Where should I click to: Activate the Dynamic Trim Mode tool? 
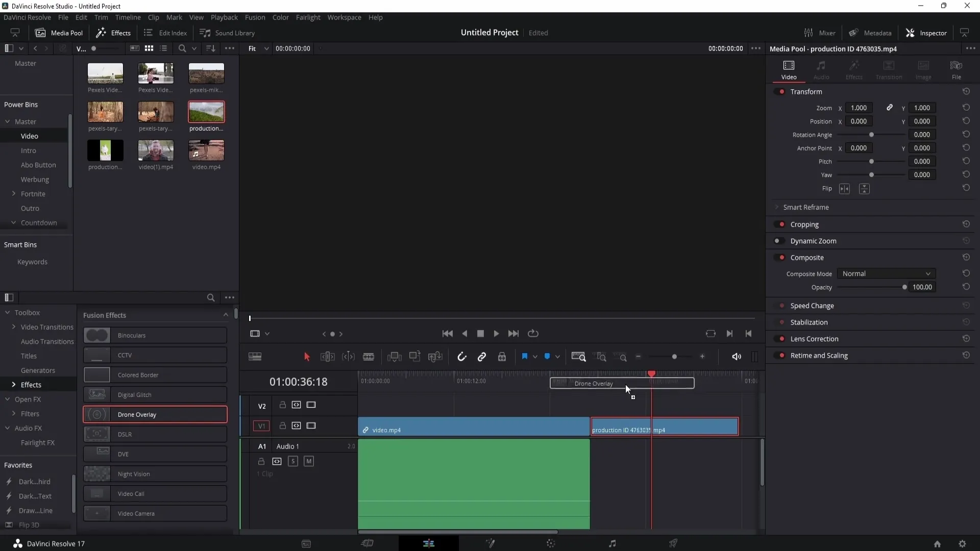click(348, 357)
